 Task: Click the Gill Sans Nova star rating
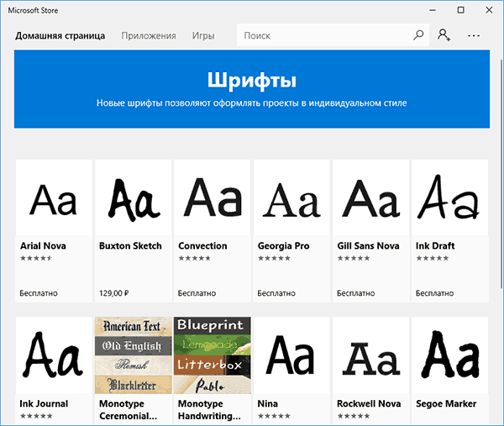354,258
